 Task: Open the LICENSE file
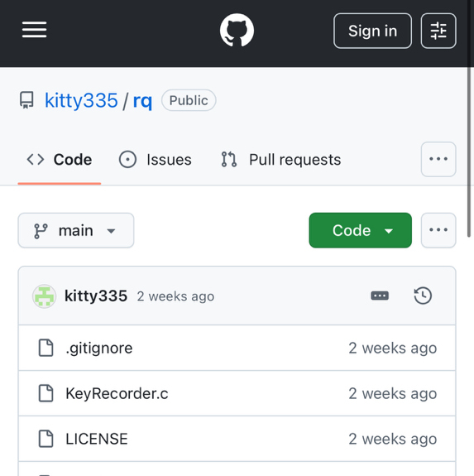(97, 439)
